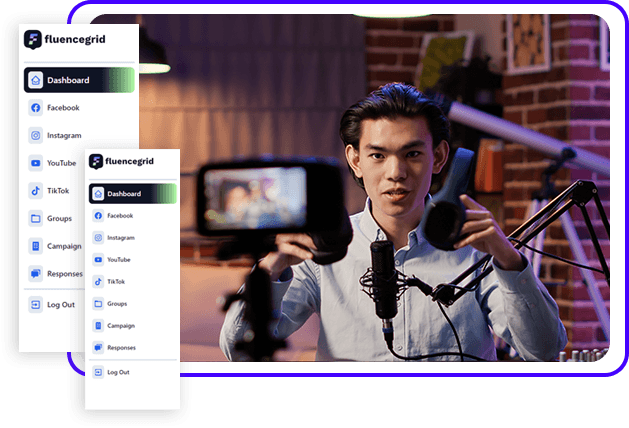Choose Log Out text in front sidebar panel

[x=118, y=373]
